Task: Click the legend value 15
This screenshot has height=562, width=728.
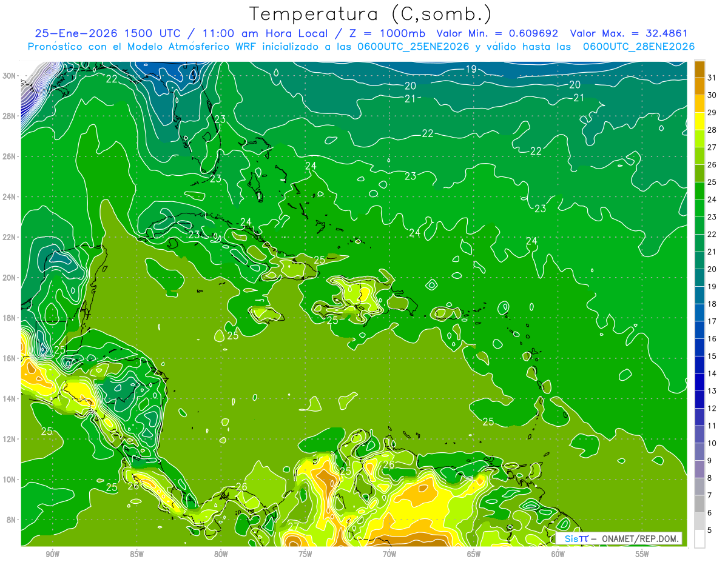Action: (712, 356)
